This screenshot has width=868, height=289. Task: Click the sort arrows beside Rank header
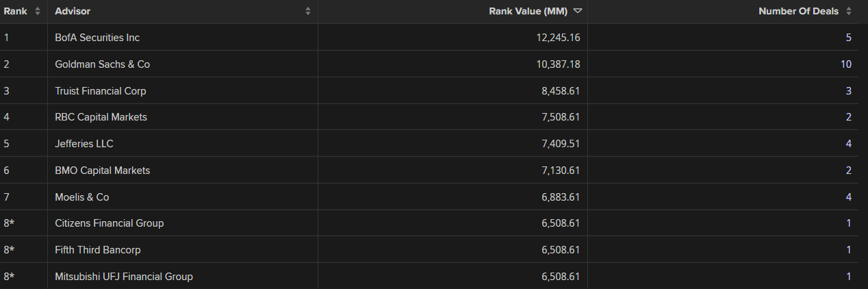tap(37, 11)
